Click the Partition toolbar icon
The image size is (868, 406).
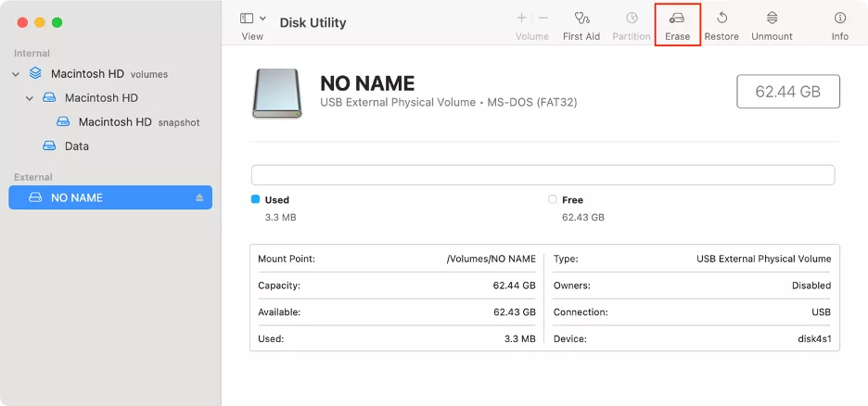[x=632, y=19]
